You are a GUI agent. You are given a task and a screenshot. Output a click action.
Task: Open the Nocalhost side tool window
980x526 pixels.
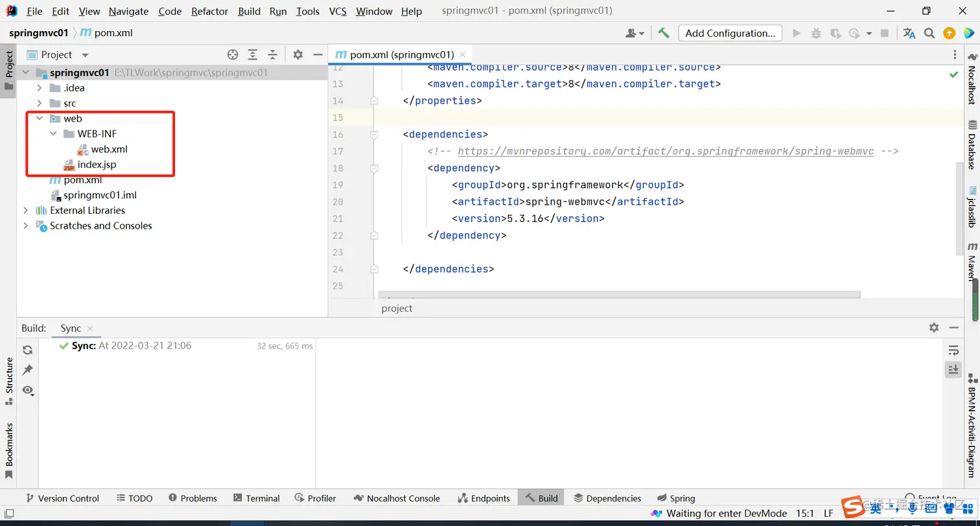click(972, 79)
